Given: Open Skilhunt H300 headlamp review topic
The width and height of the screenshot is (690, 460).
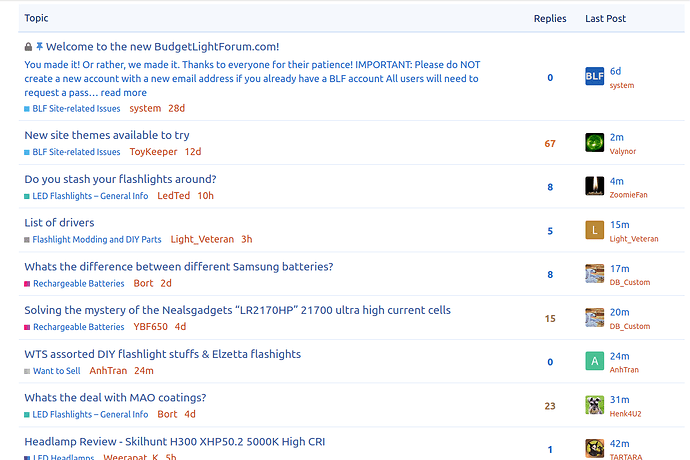Looking at the screenshot, I should tap(175, 442).
